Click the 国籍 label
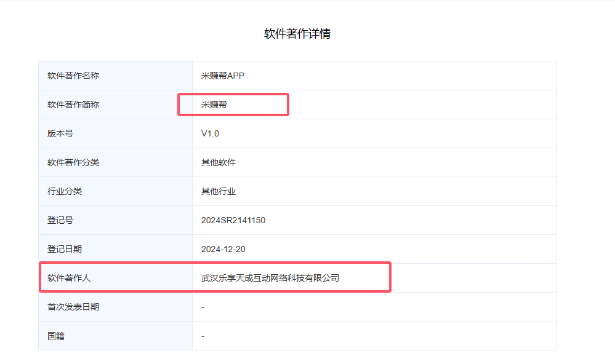 56,336
